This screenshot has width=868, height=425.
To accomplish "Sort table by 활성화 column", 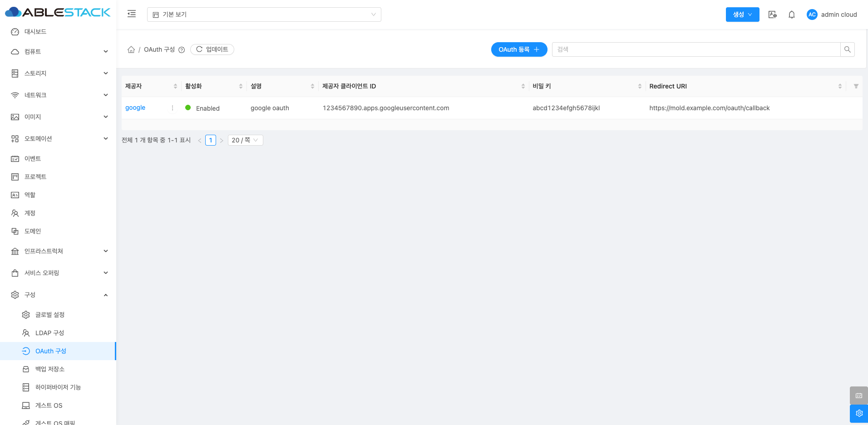I will point(241,86).
